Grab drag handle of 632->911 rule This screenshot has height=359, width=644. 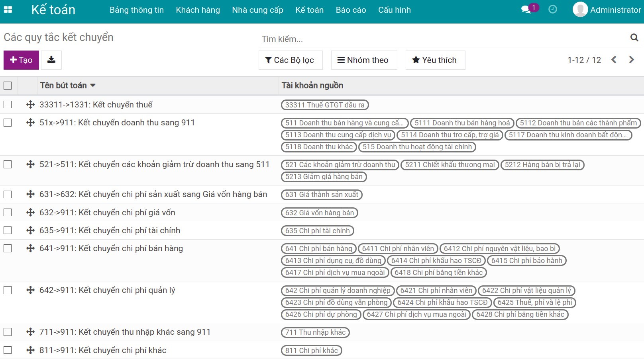[30, 213]
